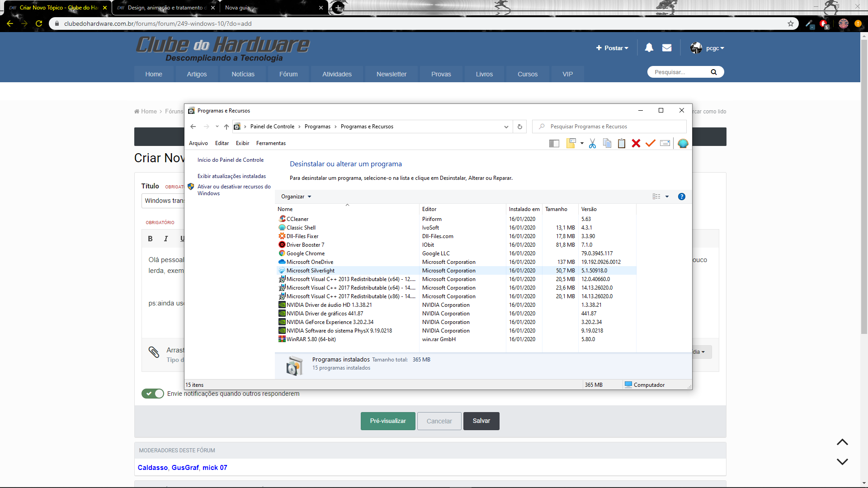Screen dimensions: 868x488
Task: Open the Arquivo menu
Action: (198, 143)
